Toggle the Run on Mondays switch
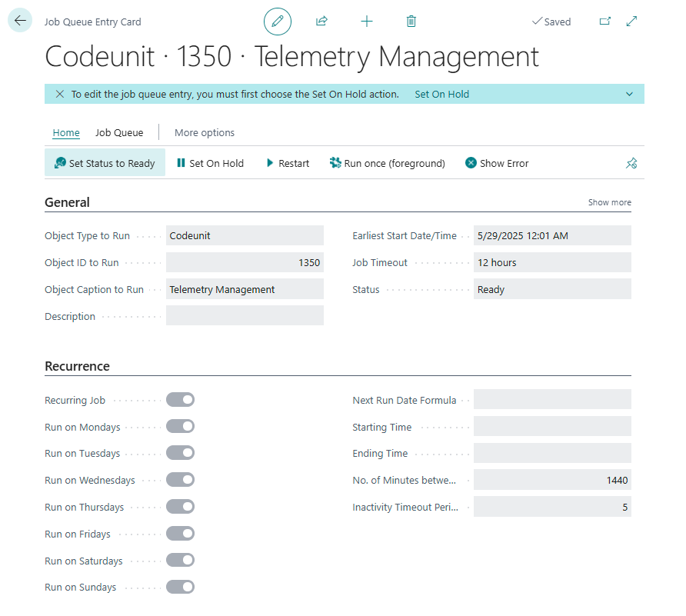The image size is (686, 616). 180,426
